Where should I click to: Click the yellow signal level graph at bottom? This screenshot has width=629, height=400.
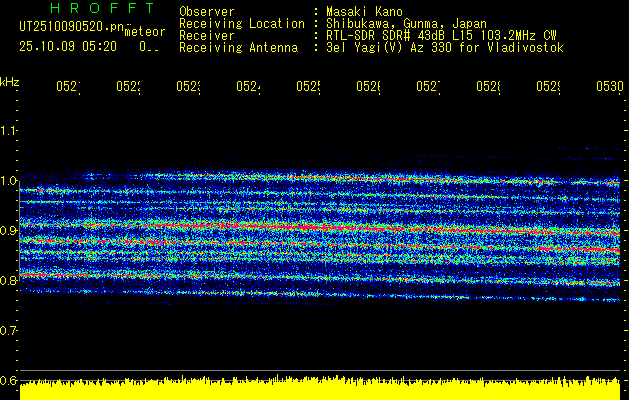pyautogui.click(x=320, y=388)
